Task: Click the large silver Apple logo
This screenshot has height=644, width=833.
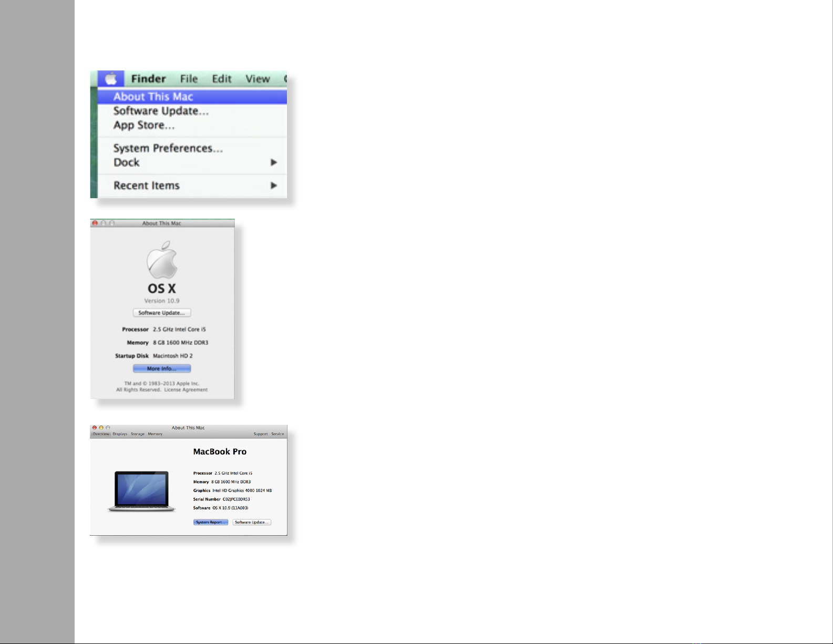Action: [162, 260]
